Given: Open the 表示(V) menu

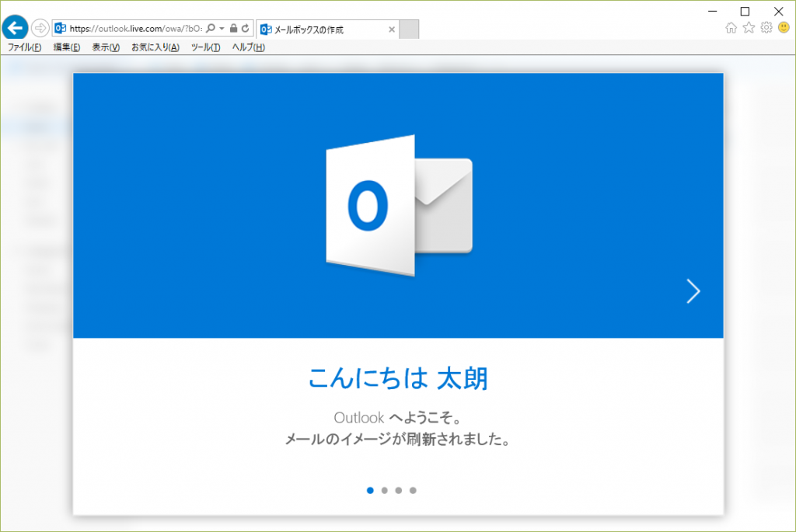Looking at the screenshot, I should (106, 47).
